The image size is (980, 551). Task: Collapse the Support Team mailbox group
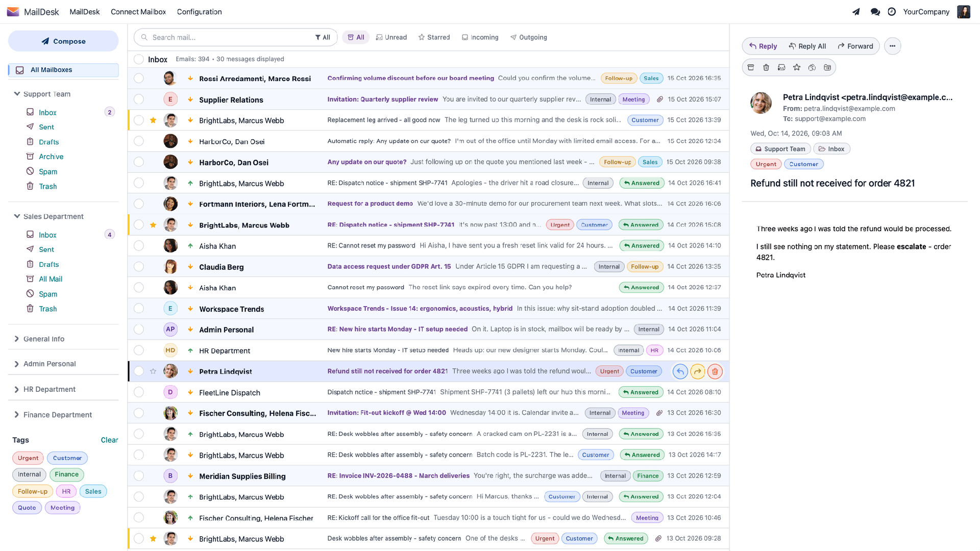[x=17, y=94]
